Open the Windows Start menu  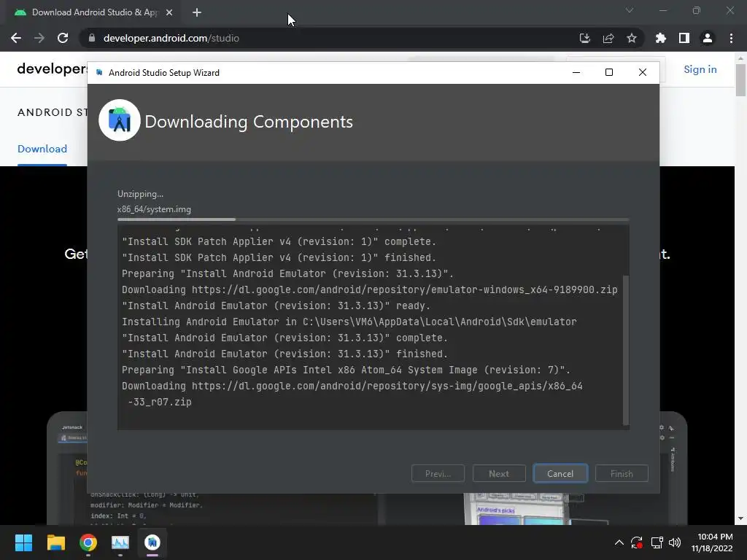pos(23,542)
